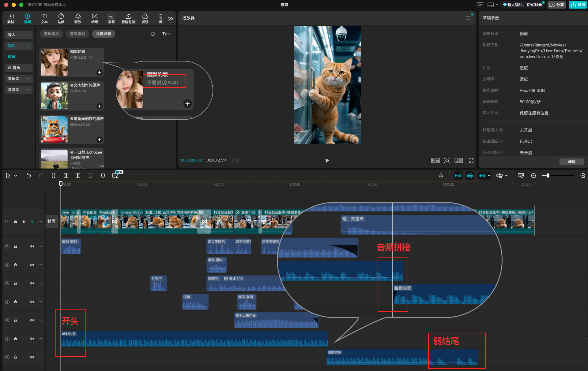Open the 转场 transitions panel
The height and width of the screenshot is (371, 588).
(x=95, y=18)
